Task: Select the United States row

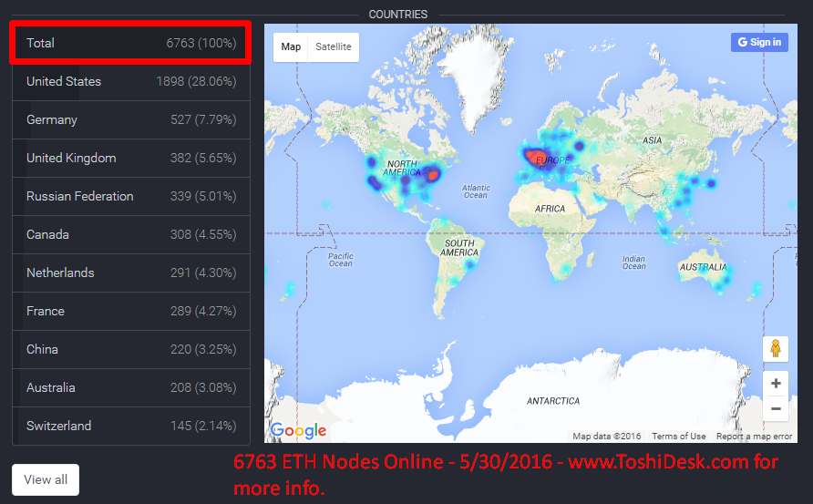Action: (131, 81)
